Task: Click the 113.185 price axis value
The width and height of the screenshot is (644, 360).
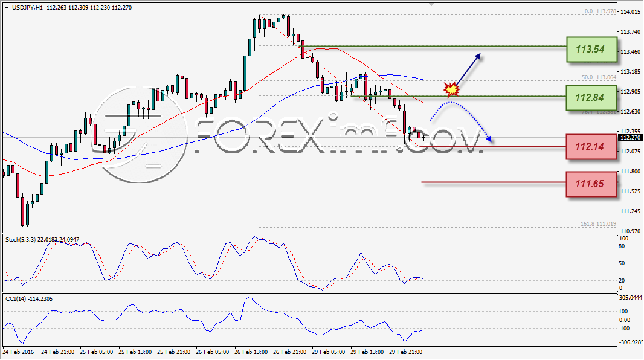Action: [x=631, y=71]
